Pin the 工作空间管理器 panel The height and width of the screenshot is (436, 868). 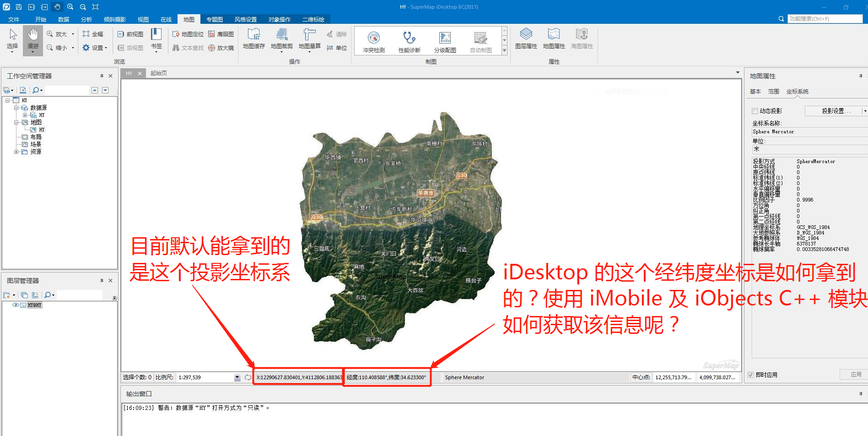tap(102, 76)
